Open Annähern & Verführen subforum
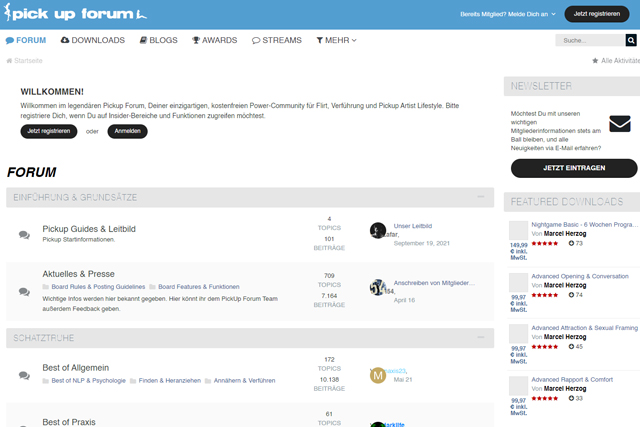Image resolution: width=640 pixels, height=427 pixels. click(244, 380)
